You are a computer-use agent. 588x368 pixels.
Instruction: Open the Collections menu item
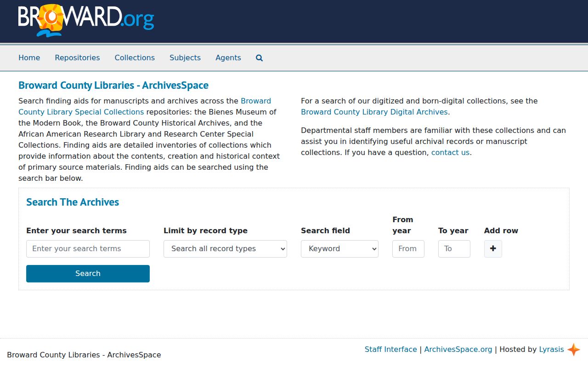click(x=135, y=57)
